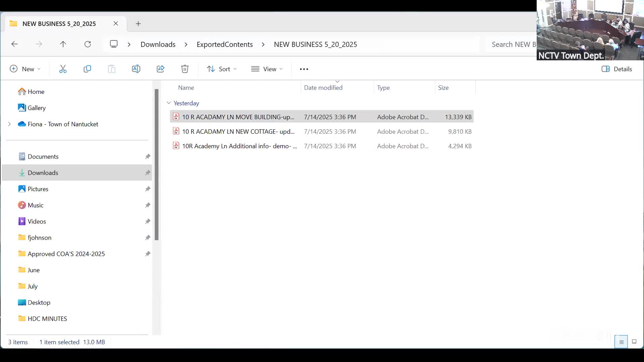Switch to large thumbnails view icon
The height and width of the screenshot is (362, 644).
pos(634,342)
